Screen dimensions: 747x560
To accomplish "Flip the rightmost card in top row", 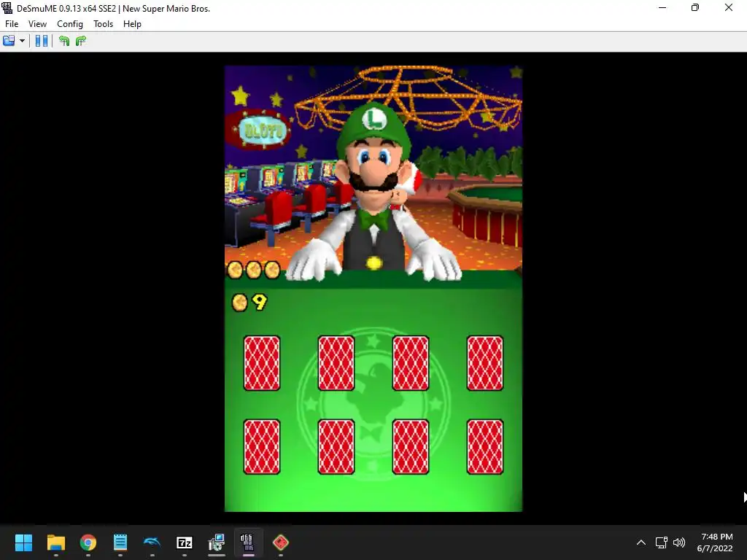I will coord(484,363).
